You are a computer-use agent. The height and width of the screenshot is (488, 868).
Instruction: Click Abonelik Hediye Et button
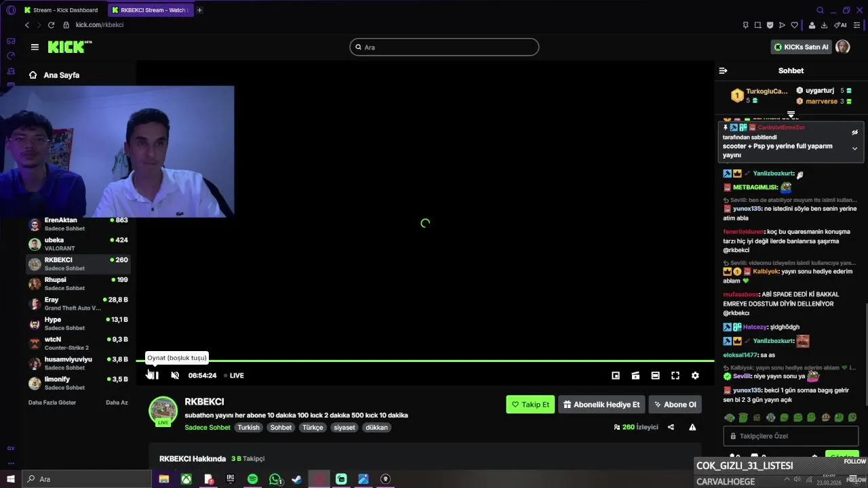pos(601,405)
